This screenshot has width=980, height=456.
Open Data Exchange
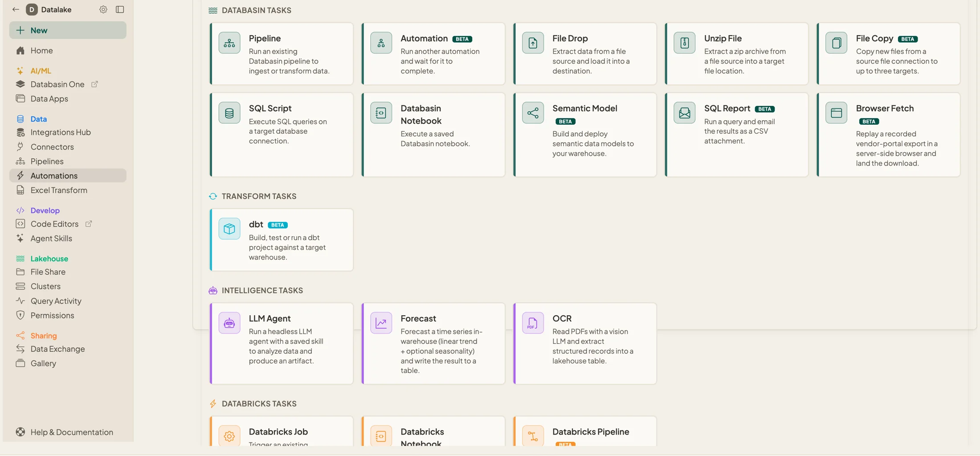[x=57, y=349]
